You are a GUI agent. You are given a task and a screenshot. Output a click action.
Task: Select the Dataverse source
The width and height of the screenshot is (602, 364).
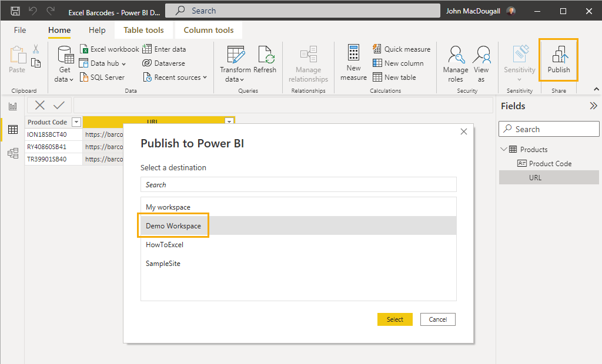click(163, 63)
